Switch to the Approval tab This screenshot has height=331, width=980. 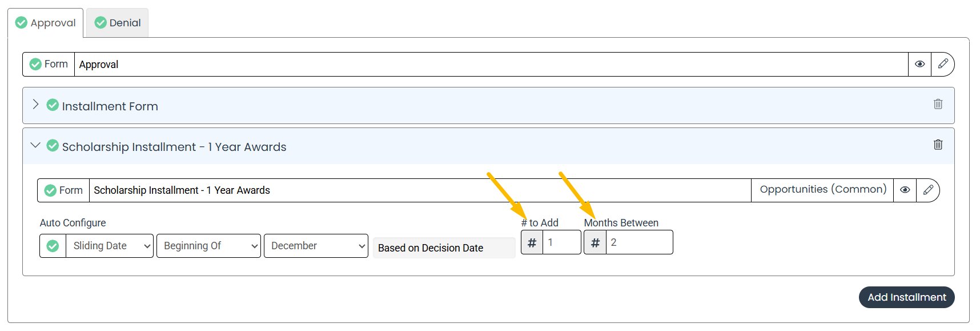[x=46, y=23]
